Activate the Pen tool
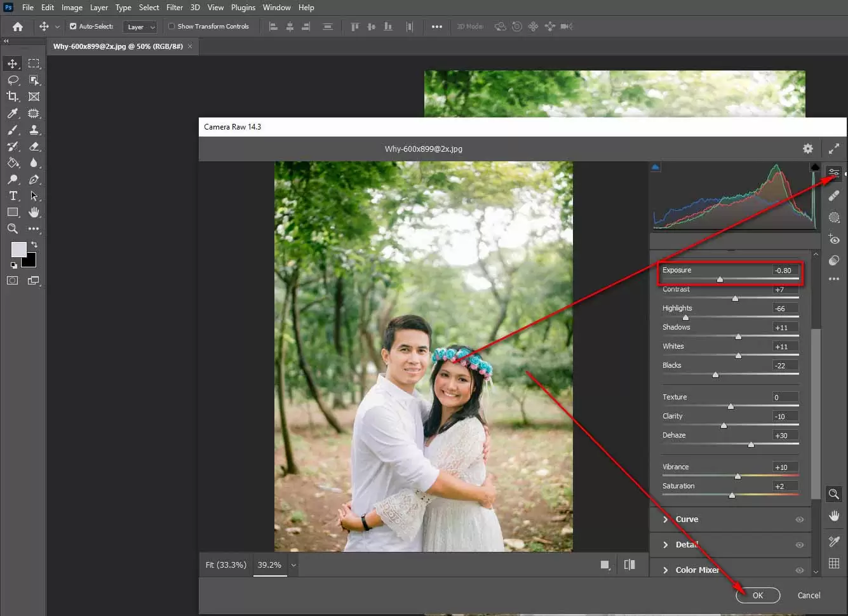Screen dimensions: 848x616 tap(34, 179)
